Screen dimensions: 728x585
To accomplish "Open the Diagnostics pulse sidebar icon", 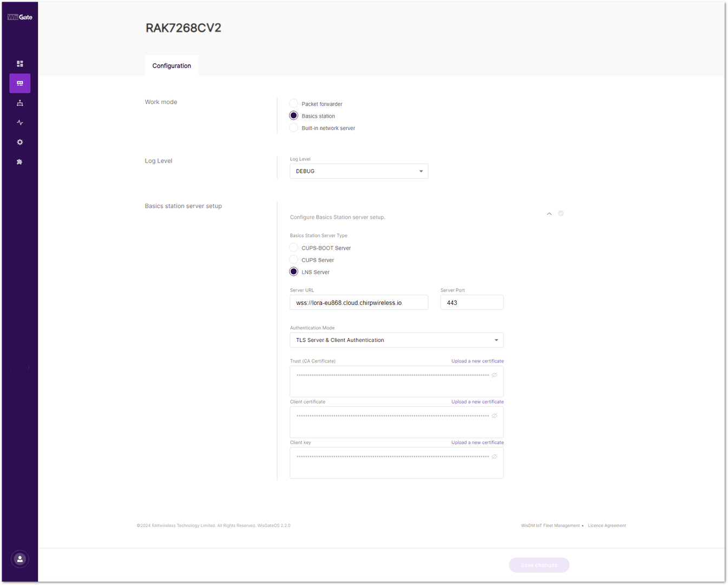I will point(20,122).
